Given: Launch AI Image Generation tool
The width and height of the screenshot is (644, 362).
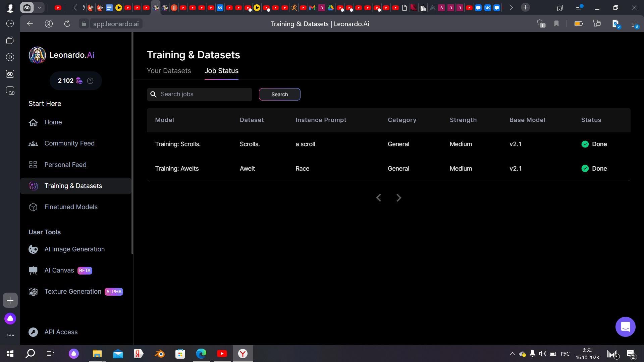Looking at the screenshot, I should (74, 249).
